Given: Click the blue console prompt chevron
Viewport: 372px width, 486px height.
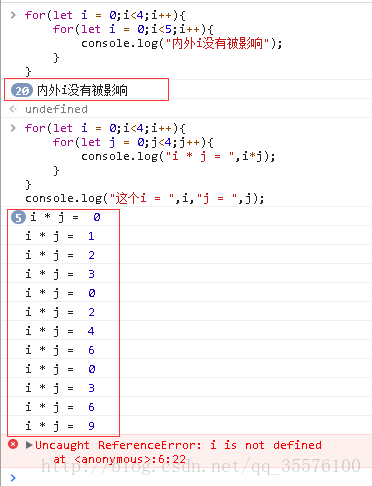Looking at the screenshot, I should pyautogui.click(x=13, y=478).
